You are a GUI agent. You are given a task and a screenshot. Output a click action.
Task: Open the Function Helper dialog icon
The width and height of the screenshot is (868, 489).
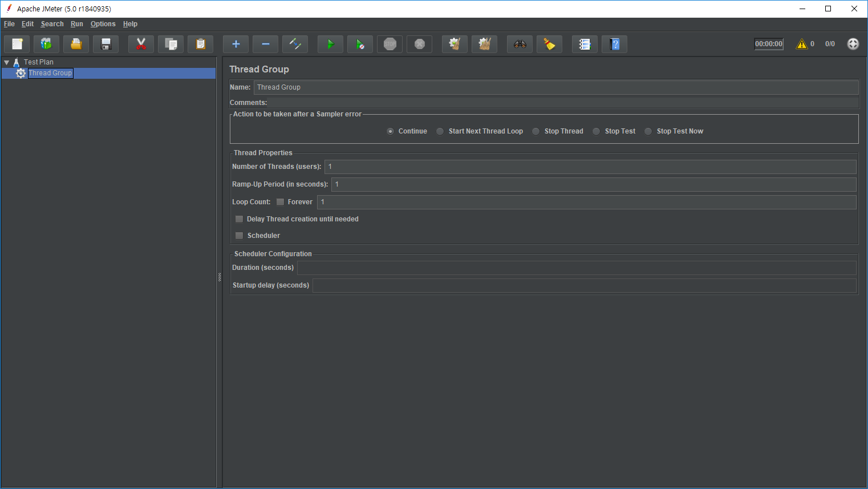(585, 44)
